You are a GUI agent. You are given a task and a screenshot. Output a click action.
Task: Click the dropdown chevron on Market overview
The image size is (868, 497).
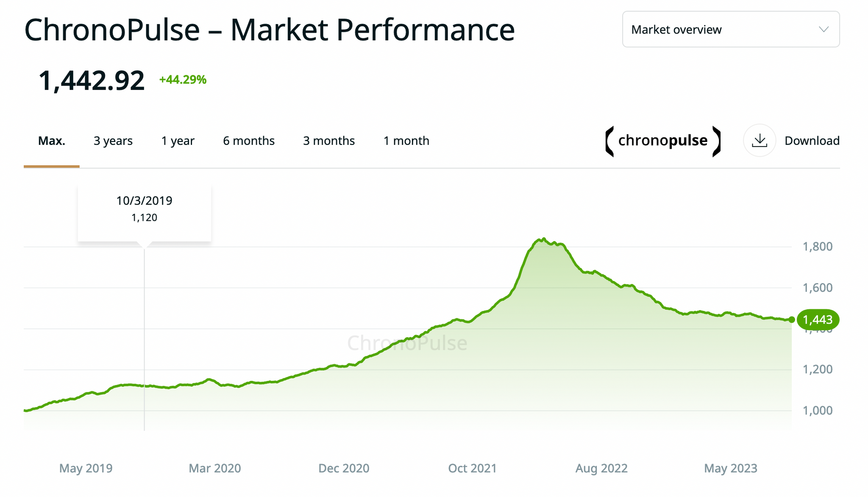click(823, 29)
